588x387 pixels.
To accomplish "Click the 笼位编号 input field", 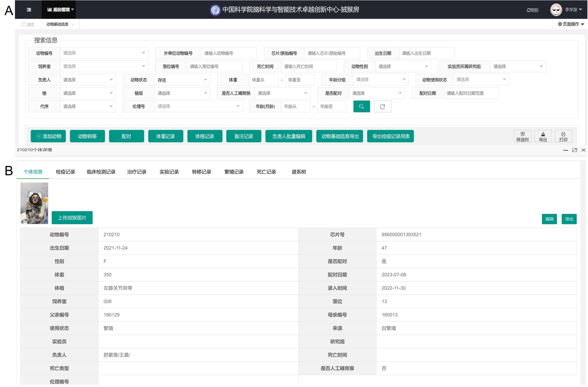I will [x=214, y=66].
